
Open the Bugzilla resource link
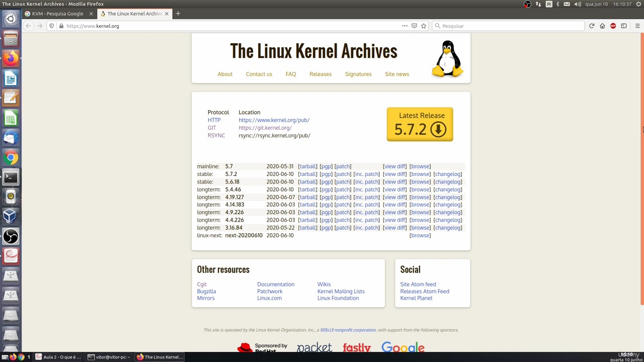point(206,291)
